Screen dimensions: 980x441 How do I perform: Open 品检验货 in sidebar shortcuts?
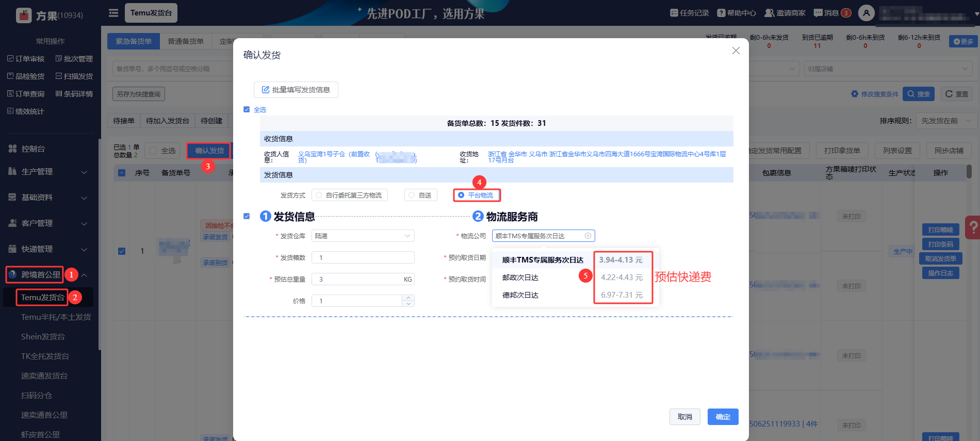click(x=26, y=76)
